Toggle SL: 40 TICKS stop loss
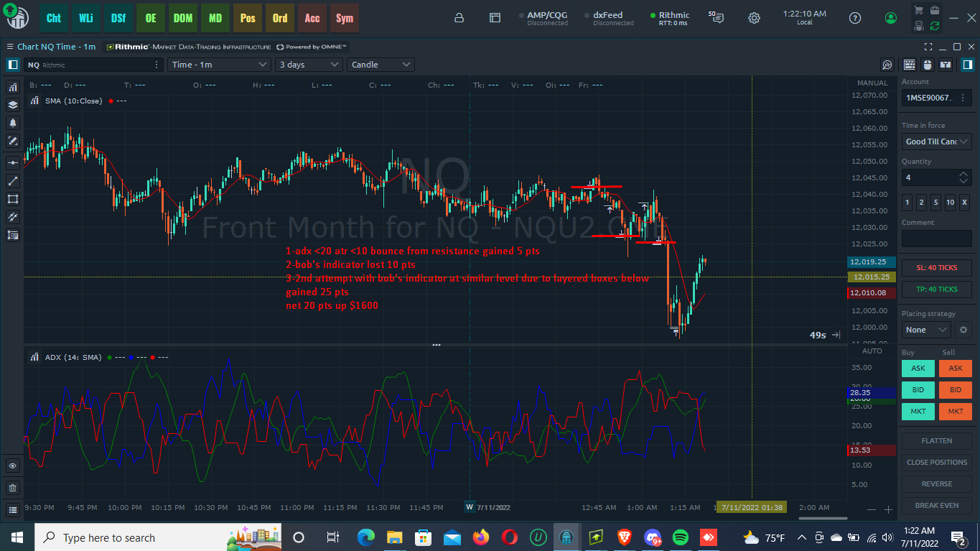 pos(936,267)
